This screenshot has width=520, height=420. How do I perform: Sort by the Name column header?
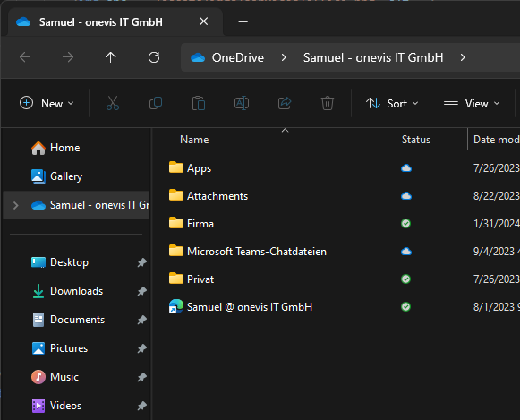[x=194, y=140]
